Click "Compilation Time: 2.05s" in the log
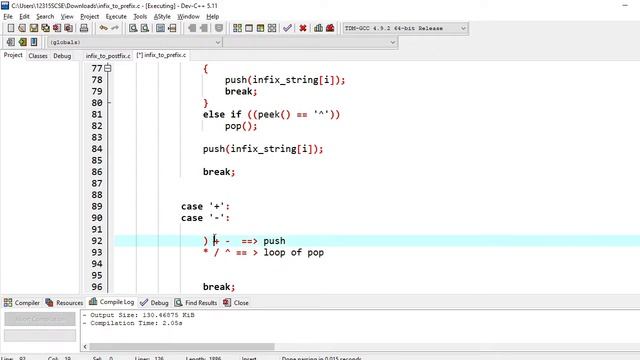This screenshot has height=360, width=640. pos(136,323)
